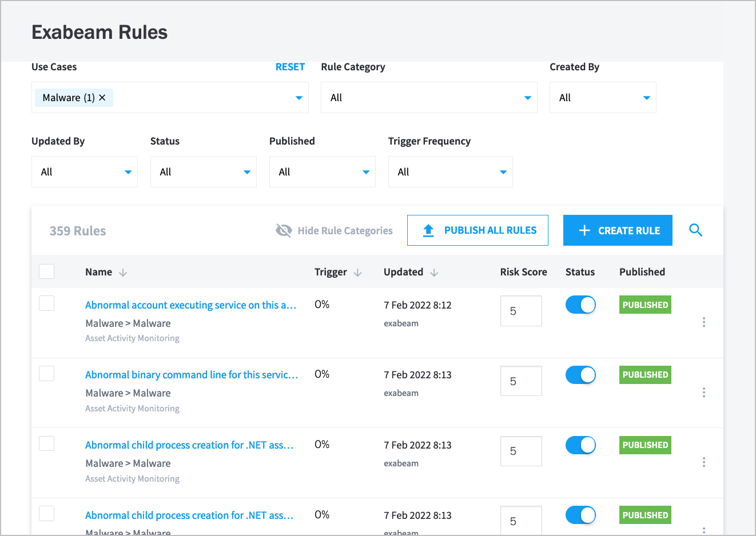
Task: Check the last Abnormal child process creation rule
Action: pyautogui.click(x=46, y=513)
